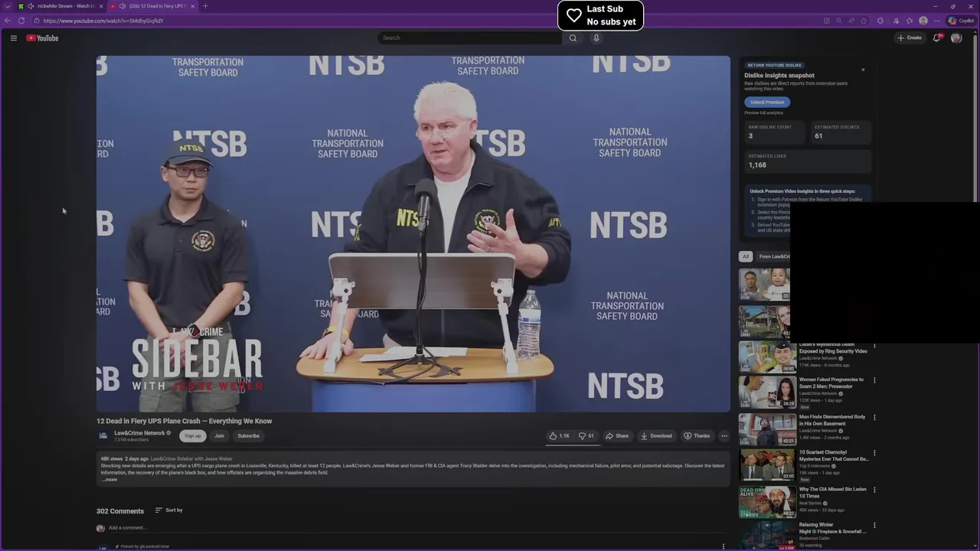Image resolution: width=980 pixels, height=551 pixels.
Task: Click the search magnifier button
Action: point(573,37)
